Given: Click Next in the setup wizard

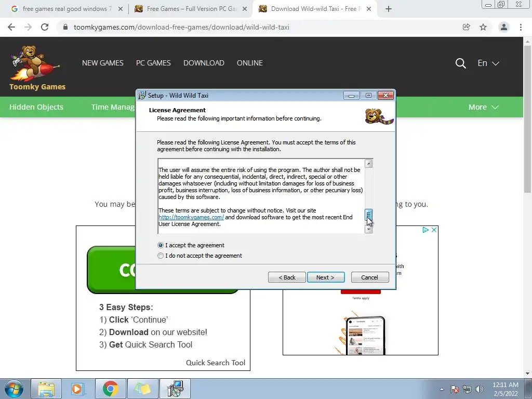Looking at the screenshot, I should click(x=326, y=277).
